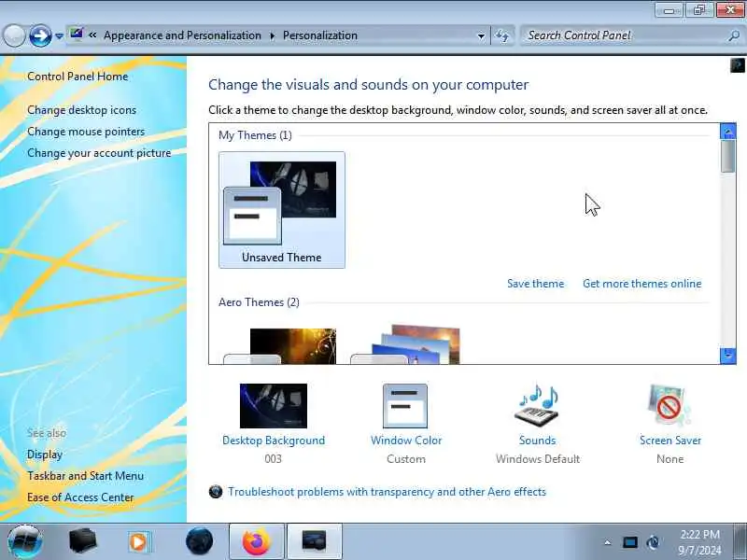
Task: Open the media player taskbar icon
Action: click(139, 542)
